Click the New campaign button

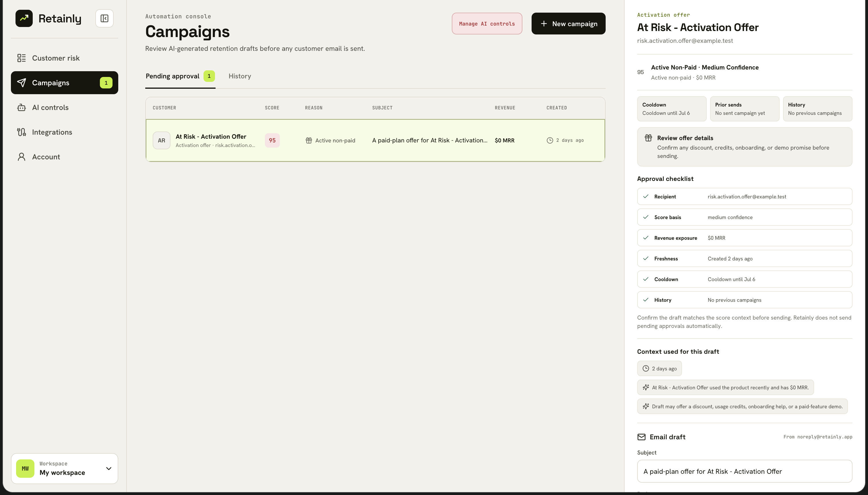pyautogui.click(x=568, y=24)
